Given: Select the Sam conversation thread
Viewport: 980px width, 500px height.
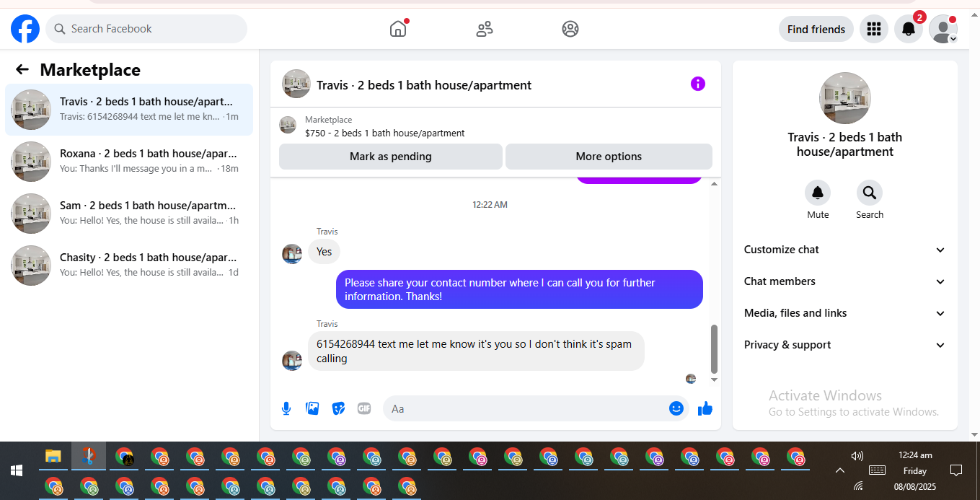Looking at the screenshot, I should coord(129,214).
